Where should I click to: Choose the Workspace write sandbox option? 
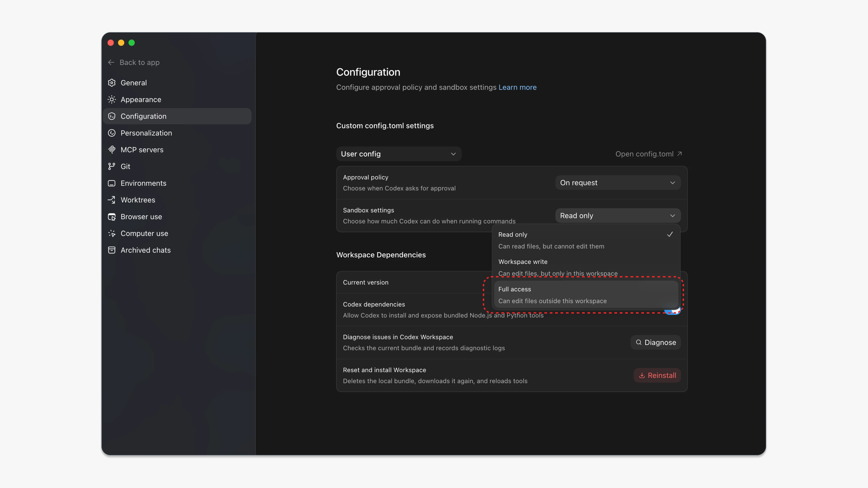tap(586, 267)
